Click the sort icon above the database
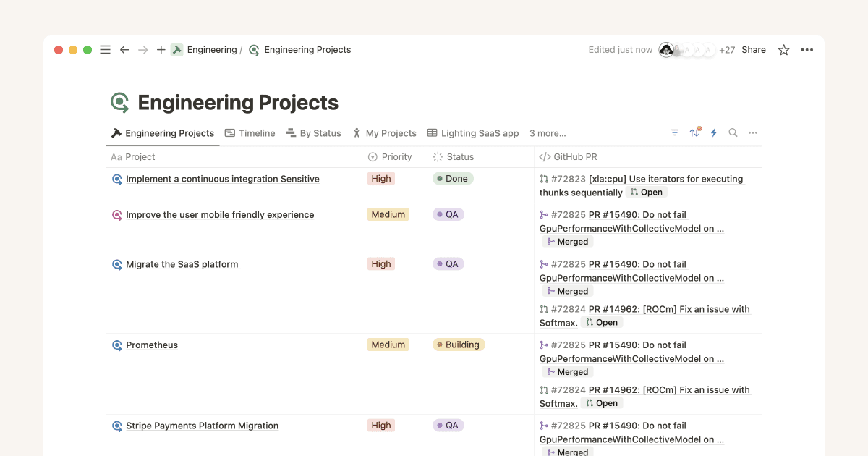Image resolution: width=868 pixels, height=456 pixels. pos(694,132)
